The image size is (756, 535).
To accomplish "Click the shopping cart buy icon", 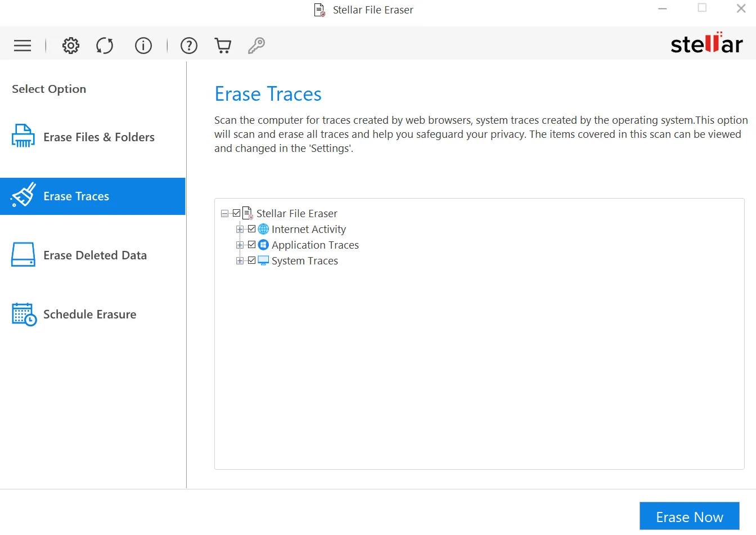I will (x=223, y=46).
